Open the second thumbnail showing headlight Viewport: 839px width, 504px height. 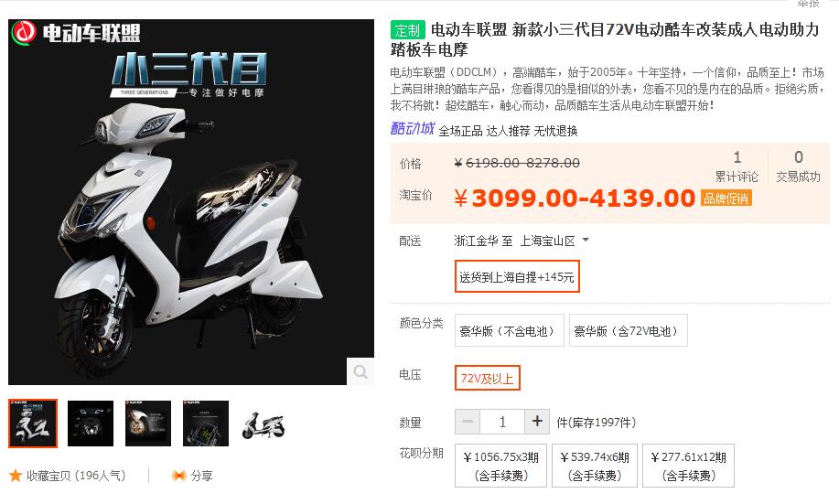click(91, 424)
